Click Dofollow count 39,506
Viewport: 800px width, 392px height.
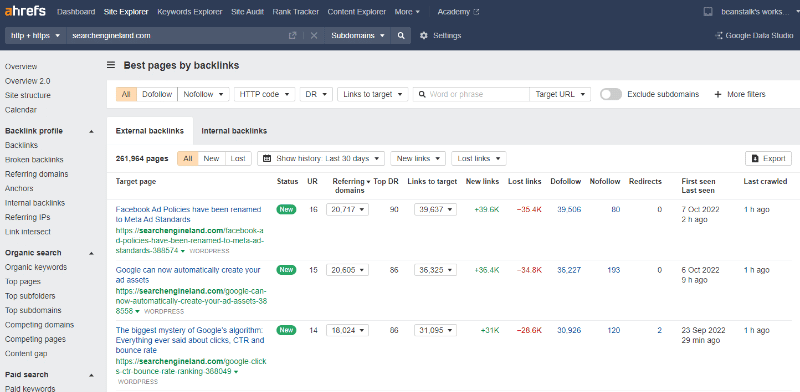pyautogui.click(x=569, y=210)
